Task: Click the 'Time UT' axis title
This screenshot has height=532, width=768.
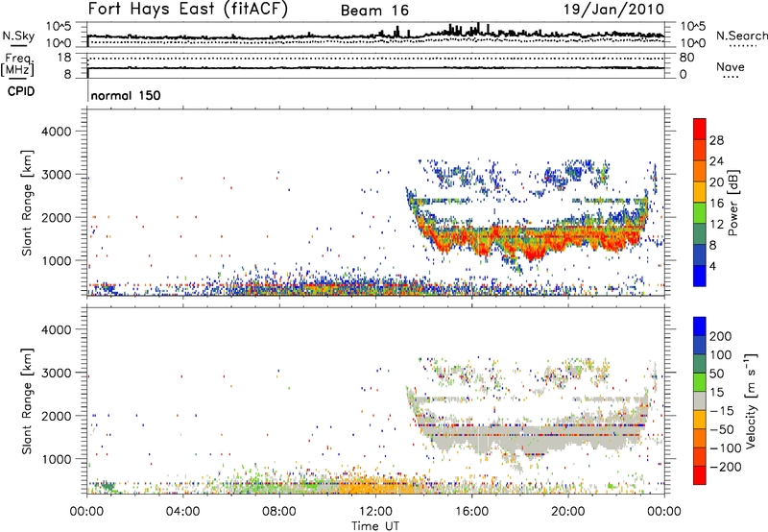Action: pyautogui.click(x=375, y=525)
